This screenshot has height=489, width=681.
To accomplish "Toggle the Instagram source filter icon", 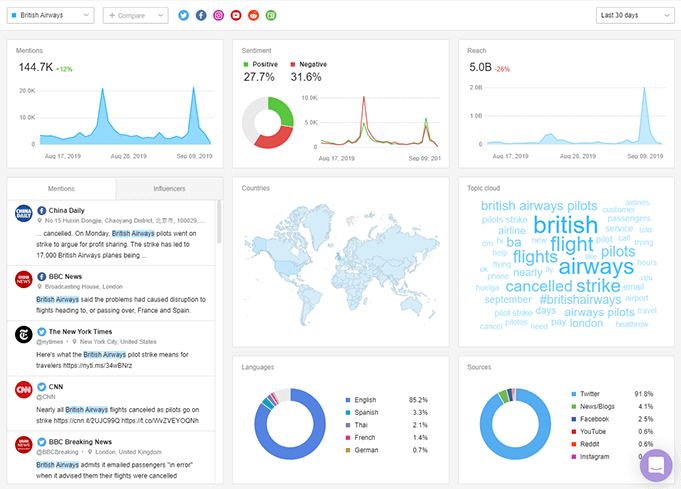I will pos(218,15).
